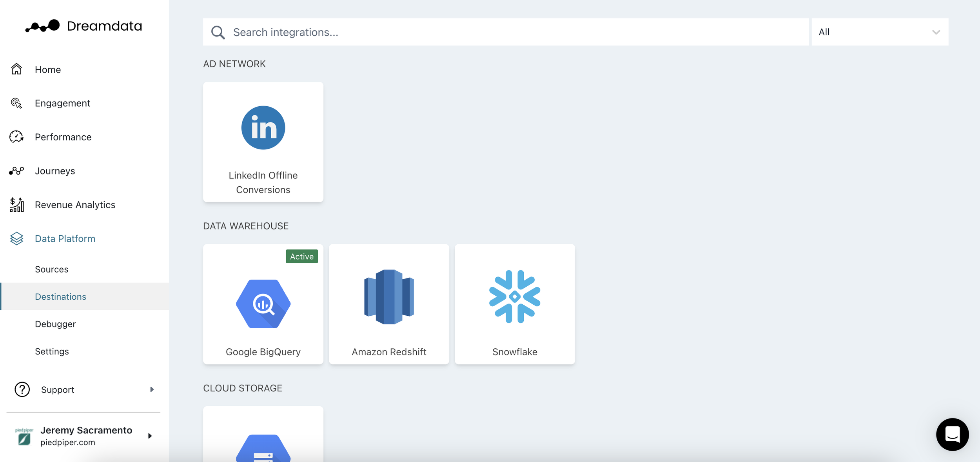Click the Journeys nodes icon
Viewport: 980px width, 462px height.
click(x=16, y=171)
